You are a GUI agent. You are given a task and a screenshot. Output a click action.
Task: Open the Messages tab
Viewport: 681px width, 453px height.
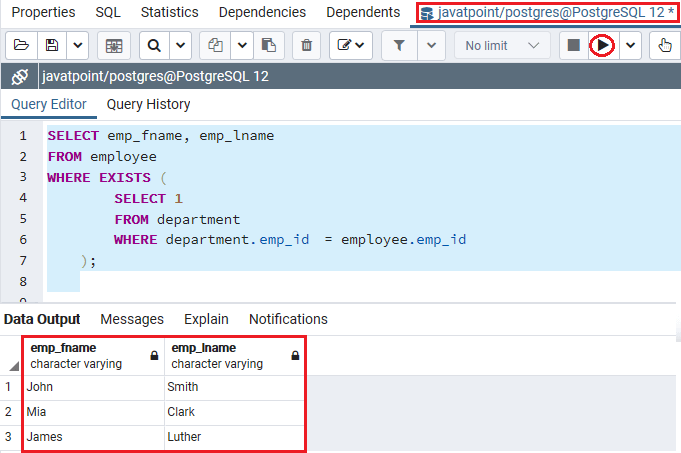[132, 319]
